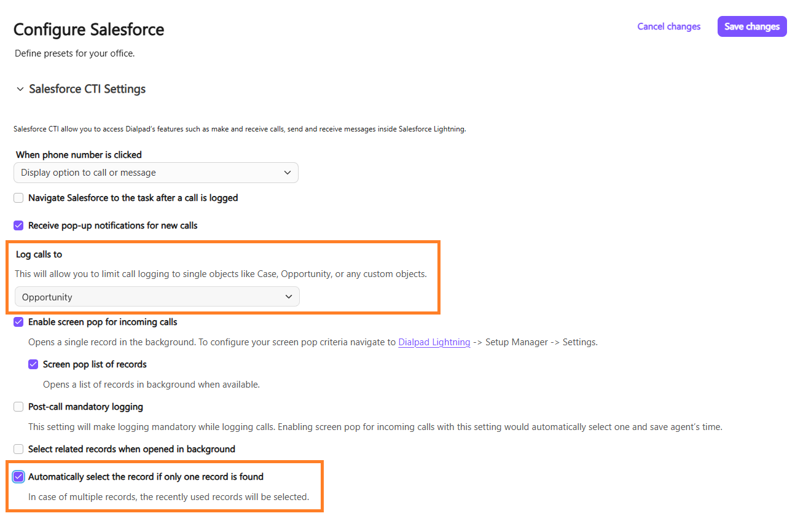This screenshot has height=532, width=803.
Task: Uncheck Receive pop-up notifications for new calls
Action: [18, 225]
